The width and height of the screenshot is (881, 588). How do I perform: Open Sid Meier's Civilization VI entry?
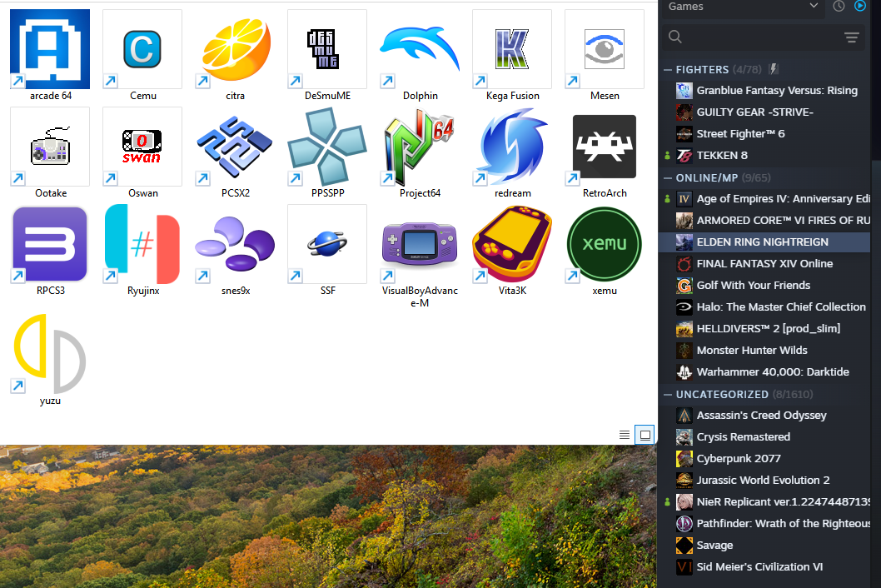[764, 567]
